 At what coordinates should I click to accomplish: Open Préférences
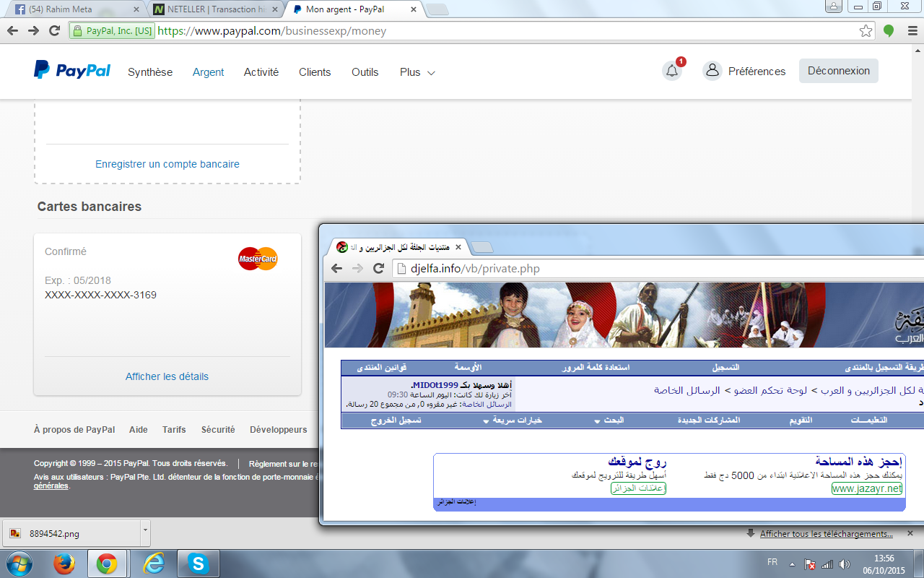tap(757, 72)
